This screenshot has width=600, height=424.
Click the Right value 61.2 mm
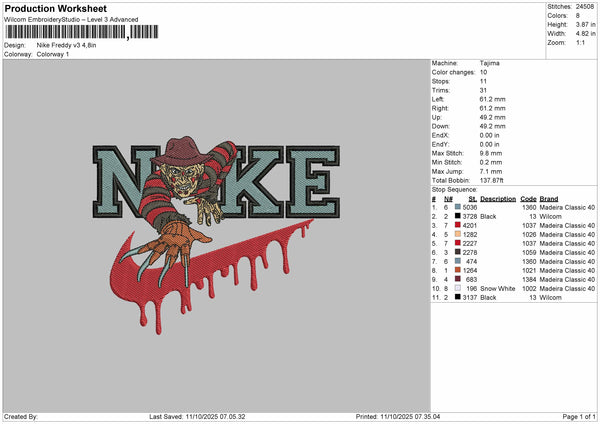click(x=492, y=108)
